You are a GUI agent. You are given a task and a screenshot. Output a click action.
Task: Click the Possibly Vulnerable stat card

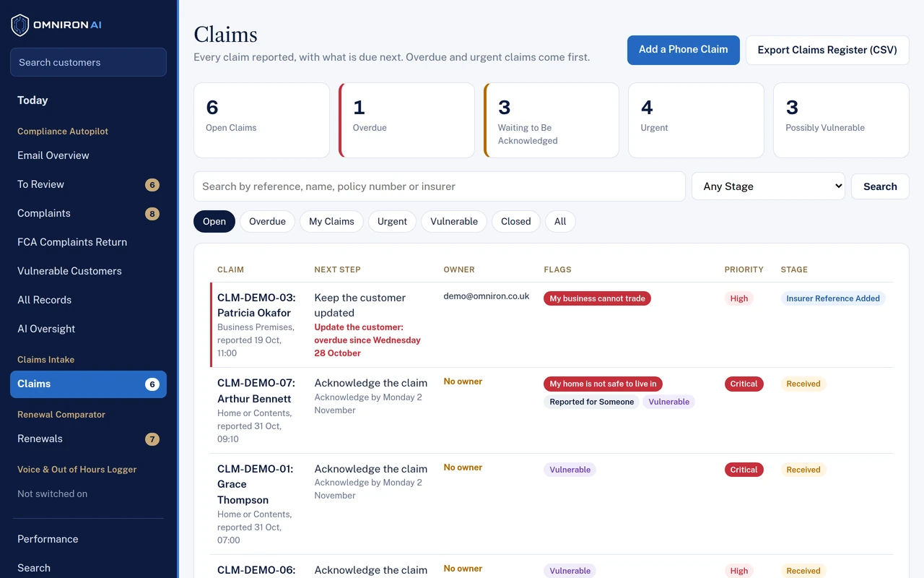click(x=841, y=120)
